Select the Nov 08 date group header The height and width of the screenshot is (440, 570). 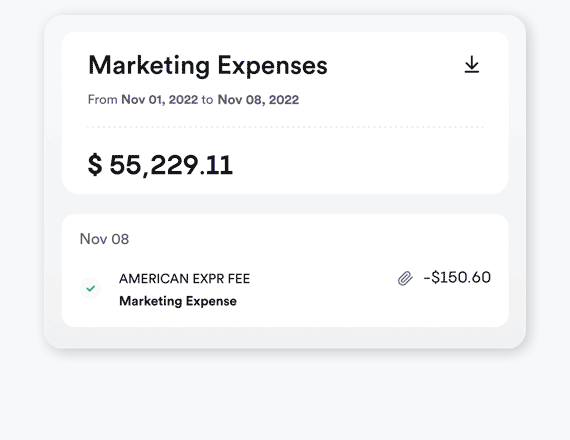click(x=104, y=239)
